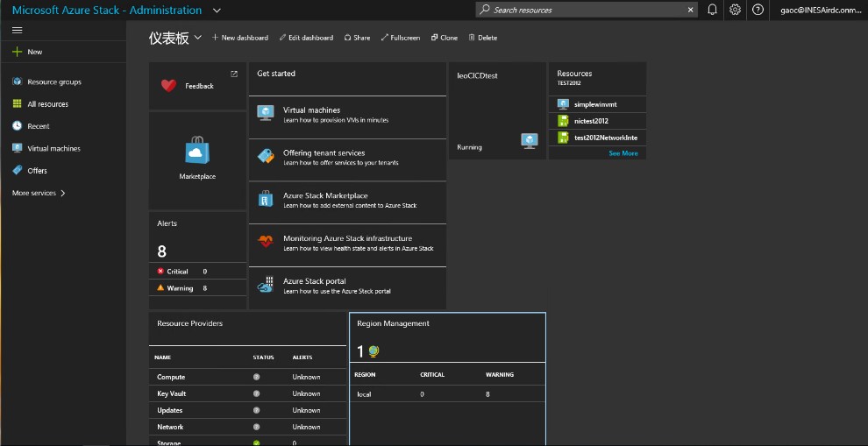
Task: Select the Compute resource provider row
Action: pos(248,377)
